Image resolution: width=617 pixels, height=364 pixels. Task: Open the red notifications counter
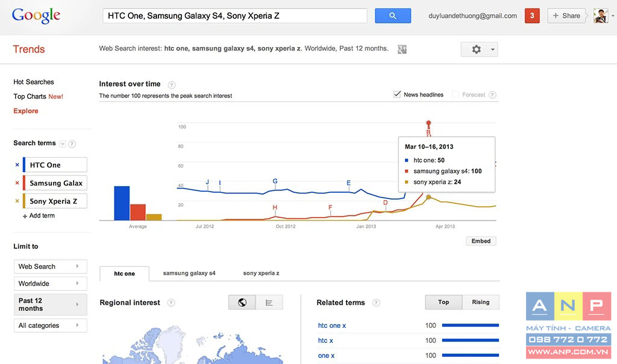532,16
